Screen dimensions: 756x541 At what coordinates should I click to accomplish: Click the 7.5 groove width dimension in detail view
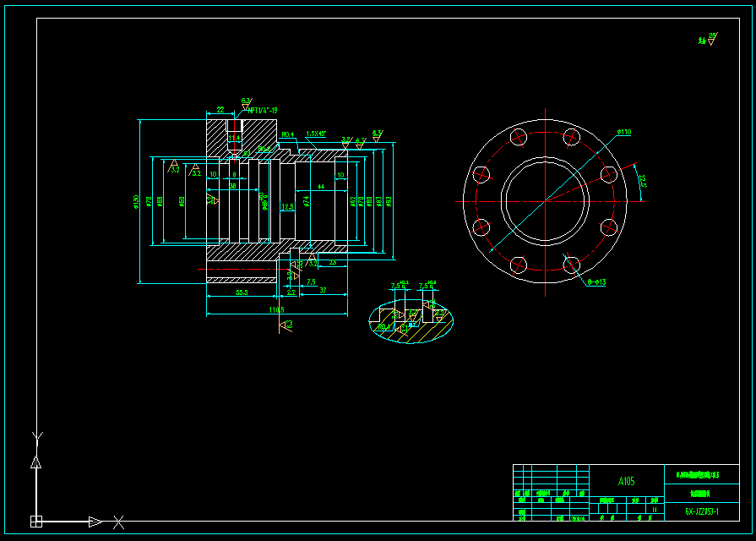395,287
